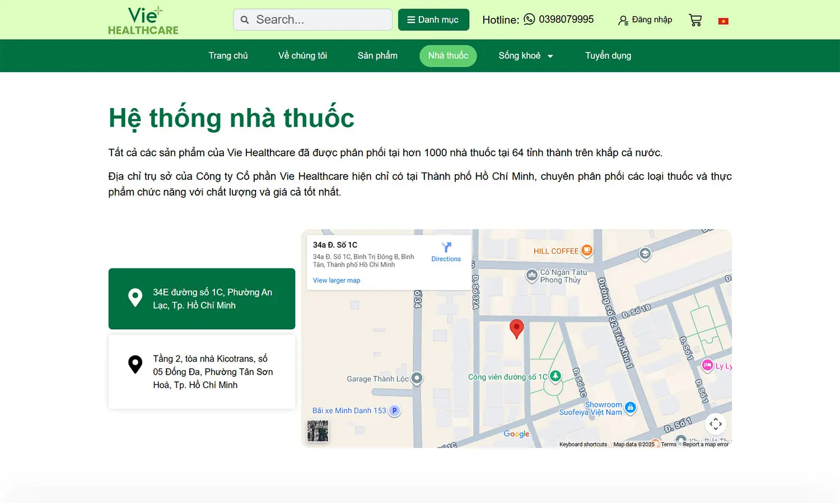
Task: Click the Google logo on the map
Action: pyautogui.click(x=516, y=433)
